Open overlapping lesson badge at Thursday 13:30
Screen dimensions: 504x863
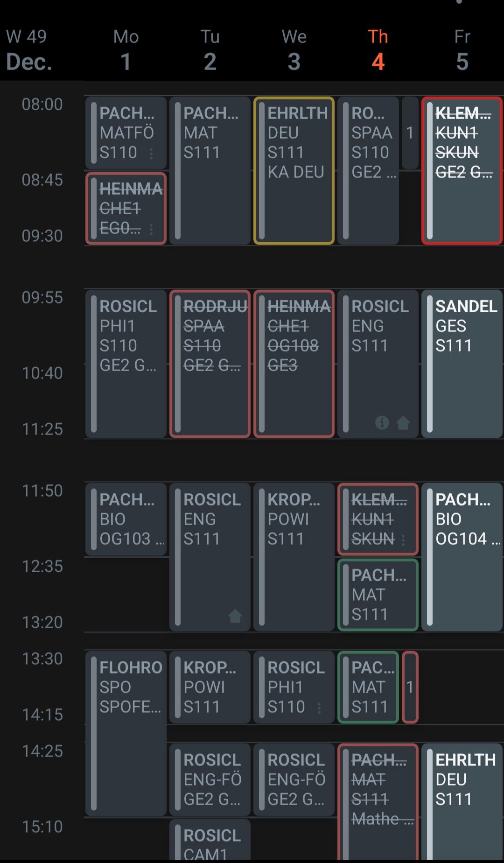click(410, 687)
